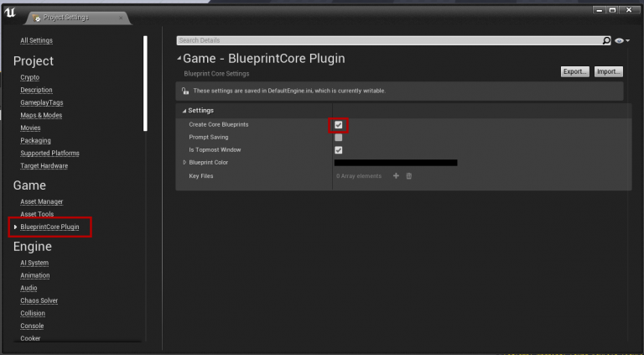Toggle the Is Topmost Window checkbox
The width and height of the screenshot is (644, 355).
click(339, 150)
